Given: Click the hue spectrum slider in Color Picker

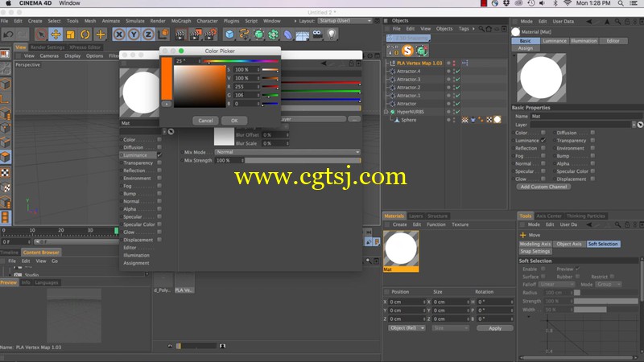Looking at the screenshot, I should point(241,62).
